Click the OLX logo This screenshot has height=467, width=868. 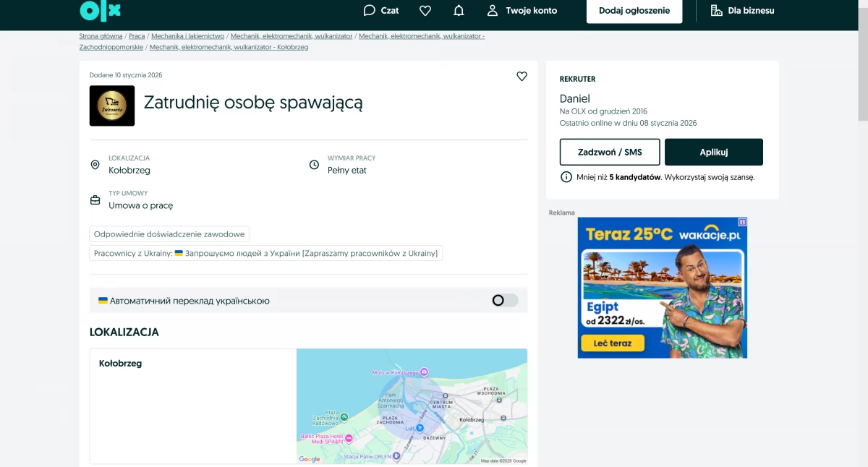coord(100,10)
